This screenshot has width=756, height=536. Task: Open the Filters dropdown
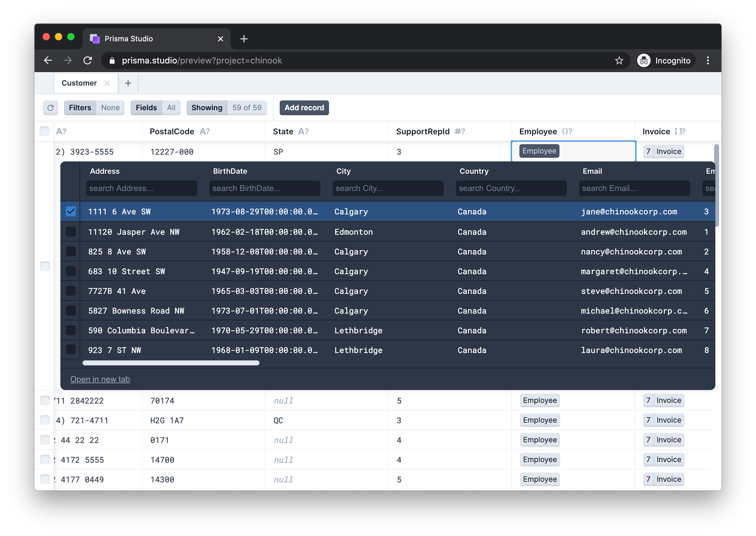pos(94,108)
